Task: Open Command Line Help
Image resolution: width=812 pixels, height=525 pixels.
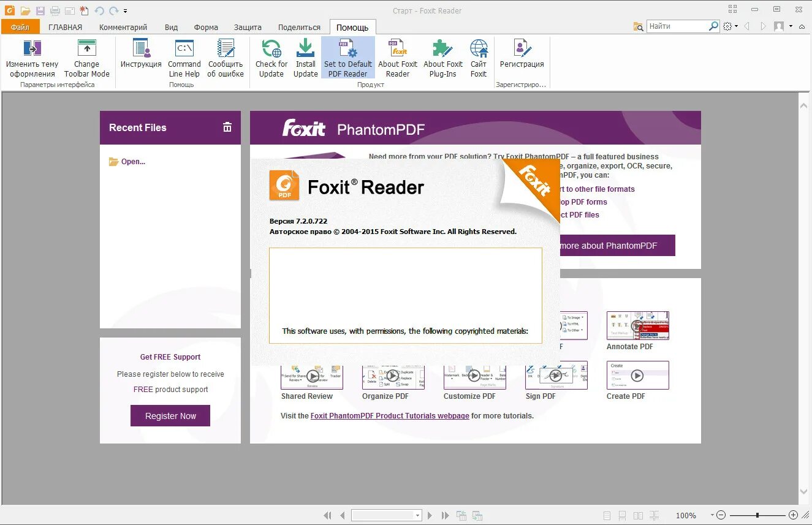Action: 184,59
